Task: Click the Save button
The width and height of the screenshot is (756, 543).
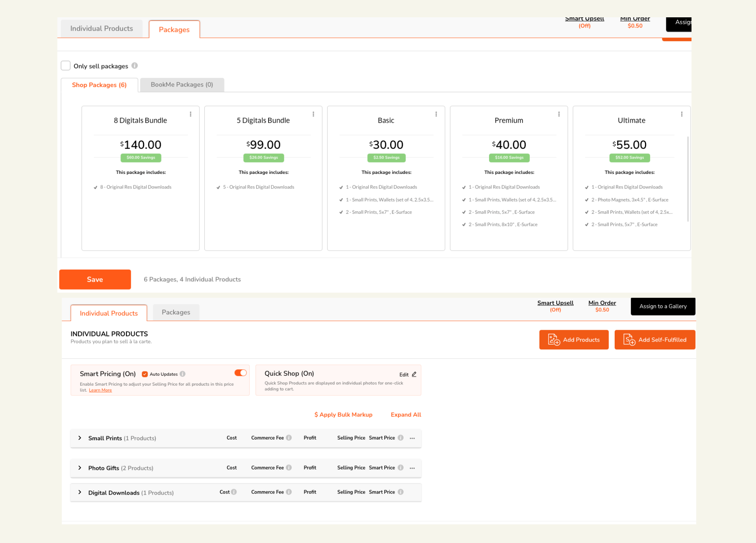Action: click(94, 279)
